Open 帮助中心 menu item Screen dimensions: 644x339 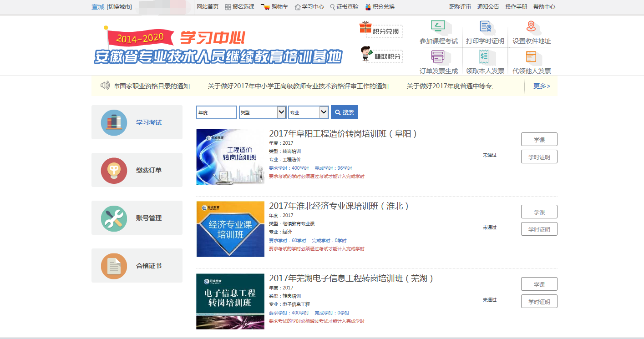pyautogui.click(x=544, y=7)
